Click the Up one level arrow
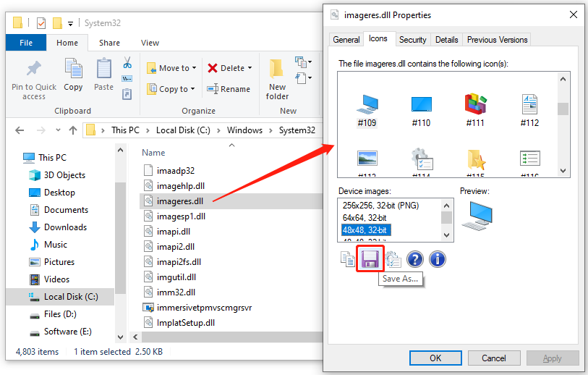 tap(73, 130)
